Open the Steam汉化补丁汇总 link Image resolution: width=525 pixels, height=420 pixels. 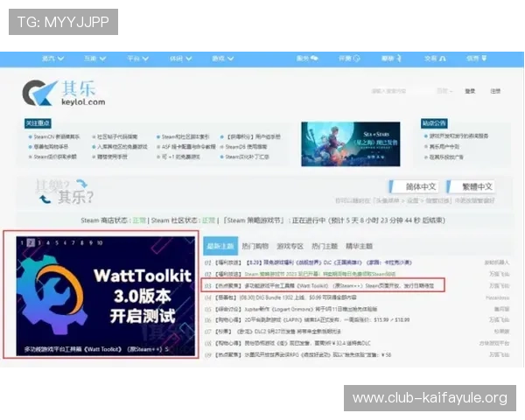pyautogui.click(x=247, y=157)
